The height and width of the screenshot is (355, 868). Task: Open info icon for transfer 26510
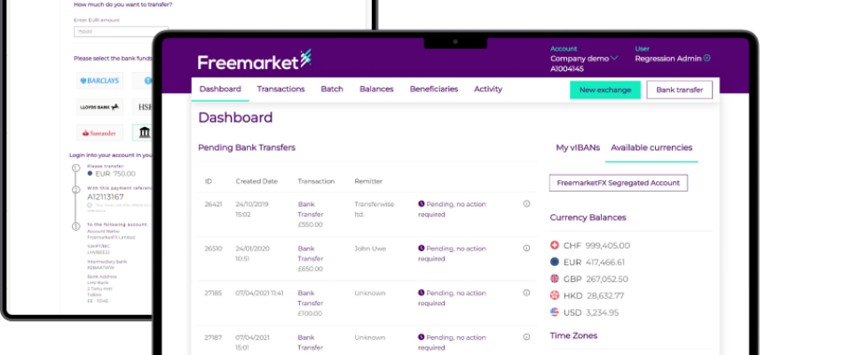point(526,248)
